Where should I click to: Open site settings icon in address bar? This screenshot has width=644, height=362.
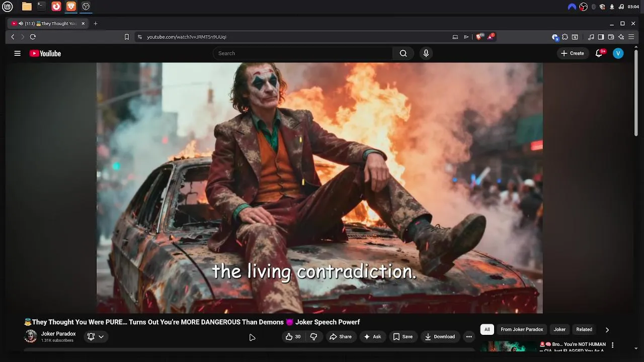pyautogui.click(x=140, y=37)
